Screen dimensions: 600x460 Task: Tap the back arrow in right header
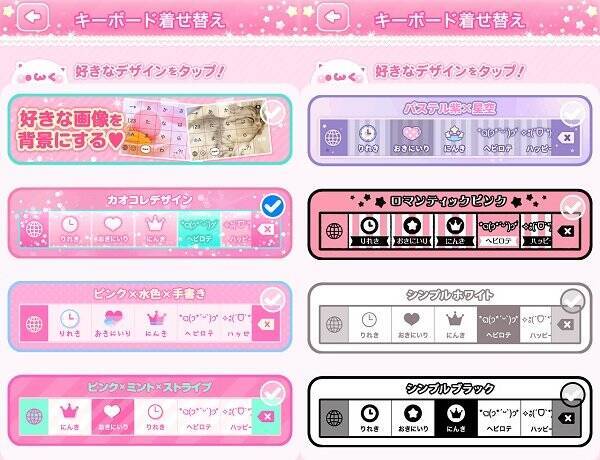pos(333,17)
